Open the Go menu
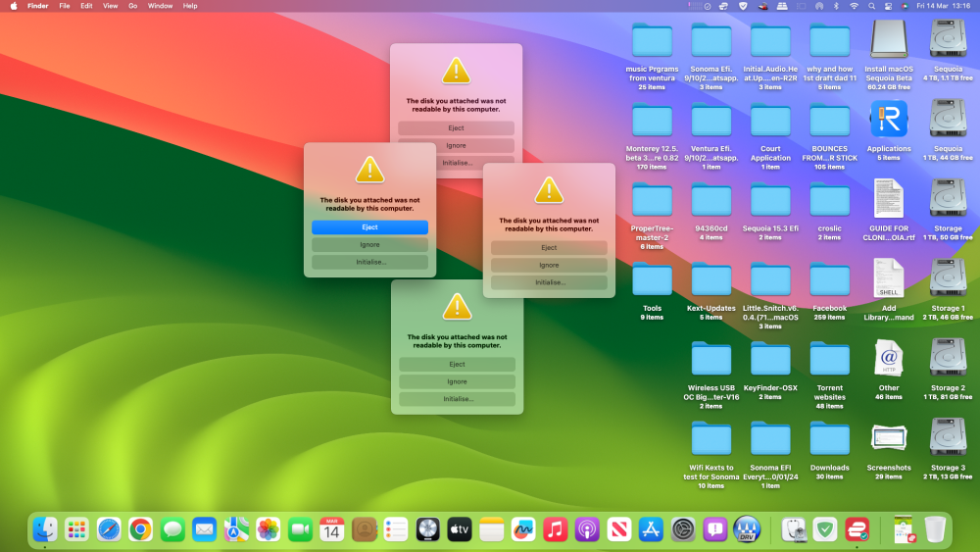This screenshot has width=980, height=552. click(x=132, y=6)
